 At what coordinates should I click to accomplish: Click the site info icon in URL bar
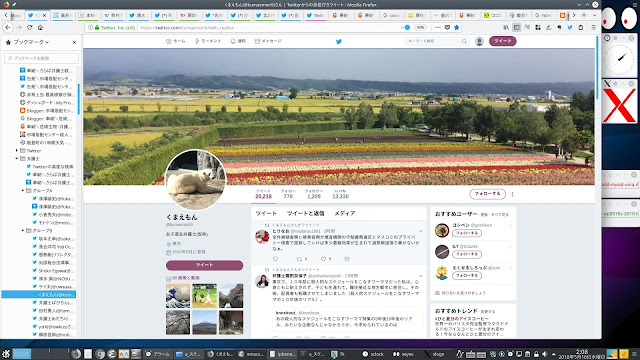pos(90,27)
